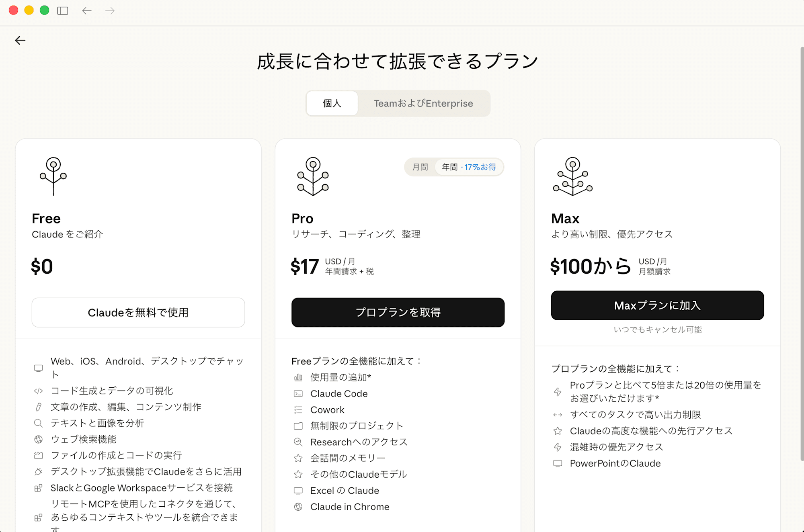804x532 pixels.
Task: Click the back arrow below the titlebar
Action: tap(20, 40)
